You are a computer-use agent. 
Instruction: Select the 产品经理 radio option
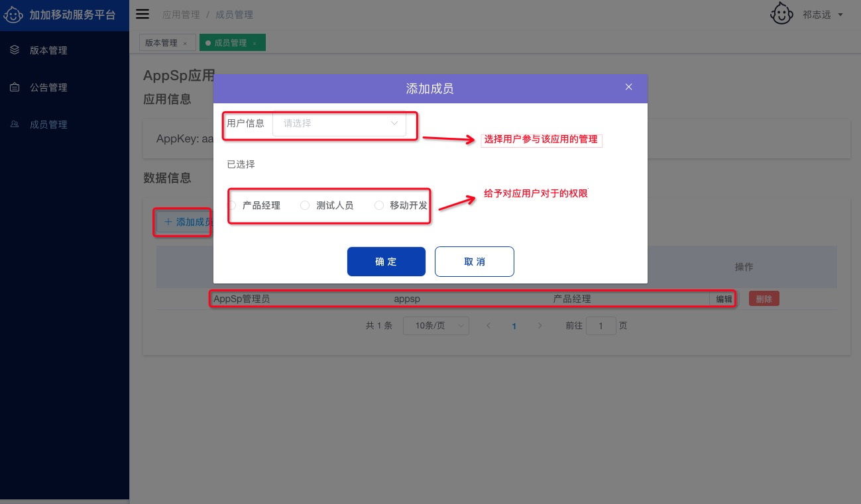(232, 205)
